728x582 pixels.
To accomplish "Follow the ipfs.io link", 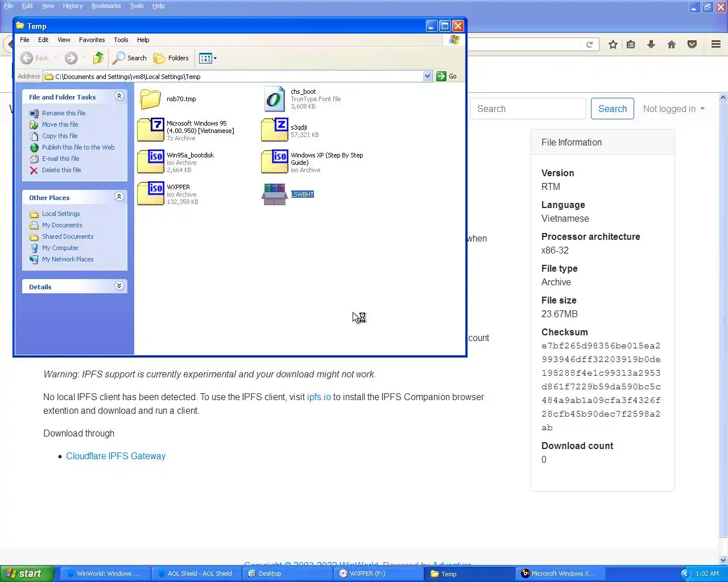I will (319, 397).
